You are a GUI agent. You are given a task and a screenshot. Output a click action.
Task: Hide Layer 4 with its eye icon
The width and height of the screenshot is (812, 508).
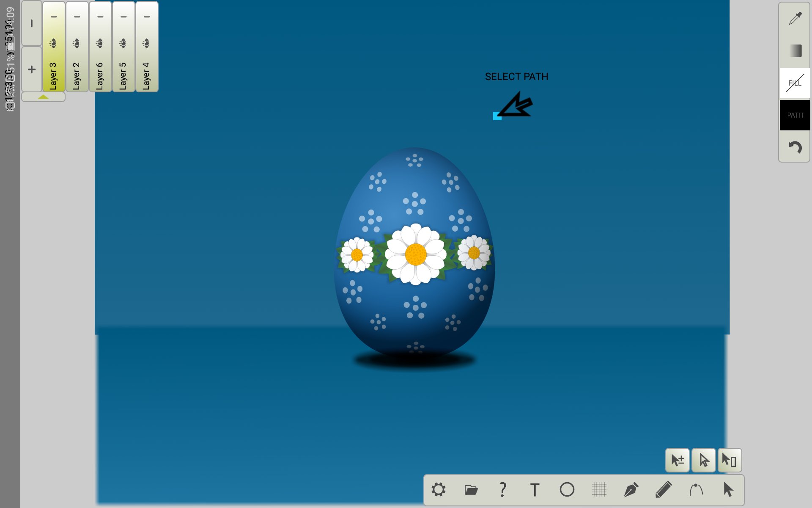(x=147, y=42)
